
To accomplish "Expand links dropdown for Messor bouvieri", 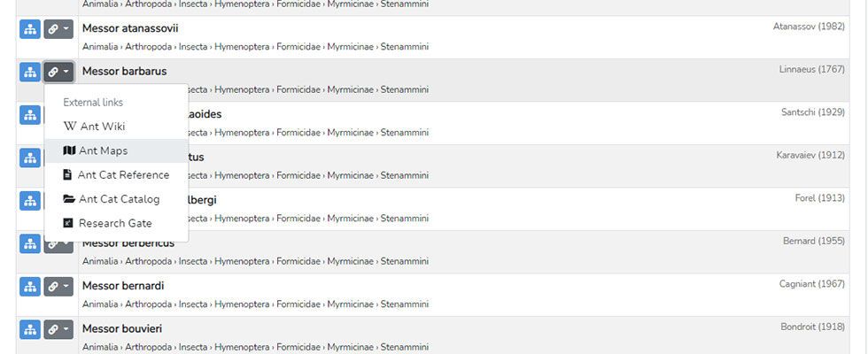I will pyautogui.click(x=58, y=329).
